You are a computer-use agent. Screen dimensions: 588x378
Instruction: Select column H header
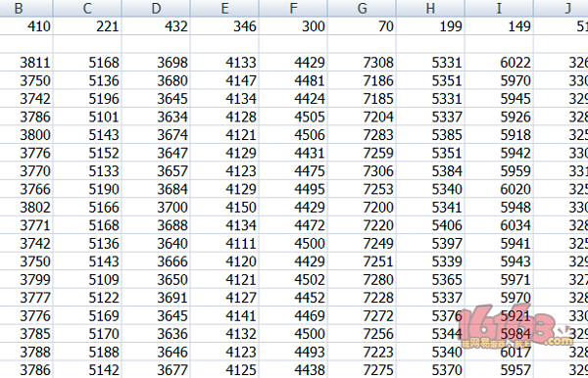click(x=430, y=8)
